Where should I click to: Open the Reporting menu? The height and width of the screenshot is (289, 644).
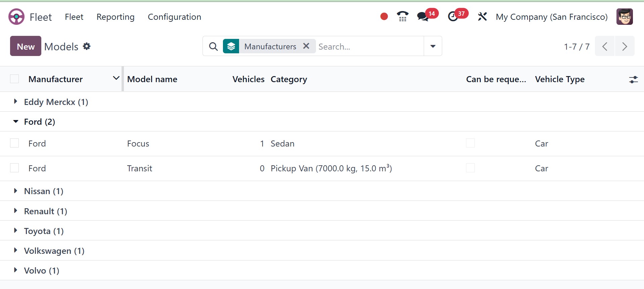point(116,17)
